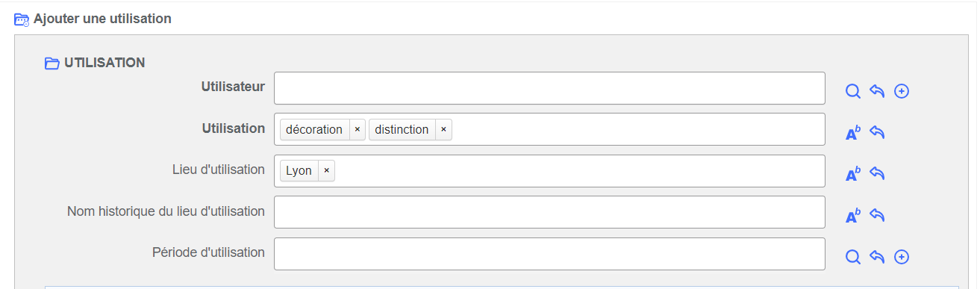Reset the Période d'utilisation field with undo arrow
Image resolution: width=980 pixels, height=289 pixels.
(x=878, y=257)
